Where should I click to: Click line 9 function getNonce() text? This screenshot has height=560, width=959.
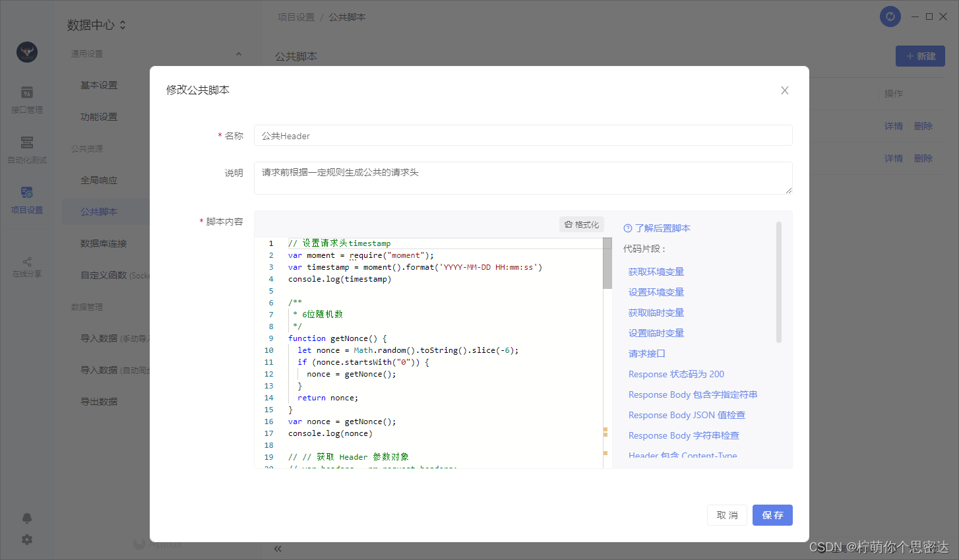[337, 338]
